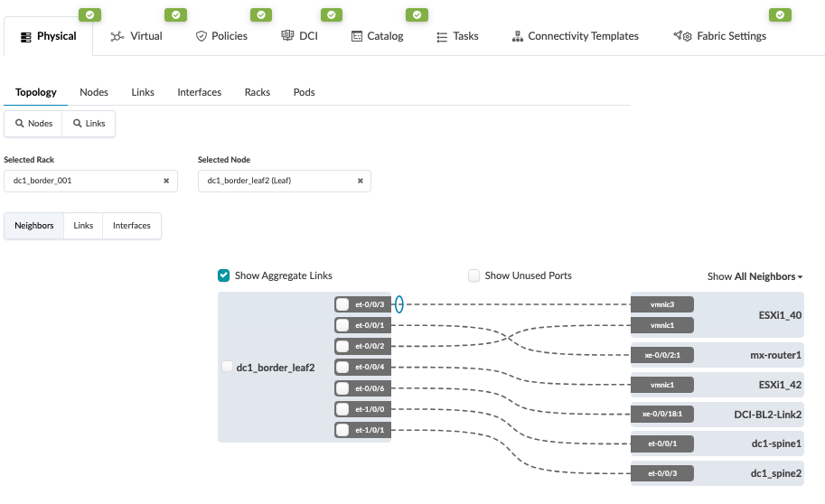This screenshot has height=504, width=825.
Task: Uncheck Show Aggregate Links checkbox
Action: [223, 275]
